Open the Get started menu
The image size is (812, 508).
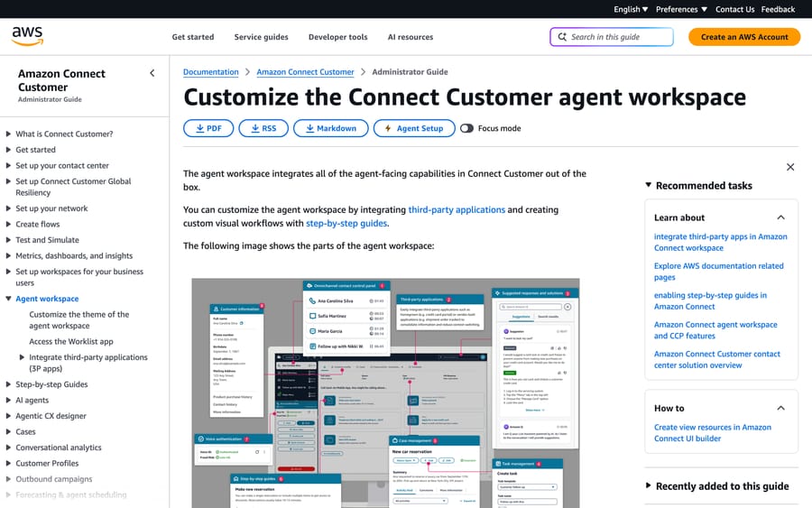coord(193,37)
